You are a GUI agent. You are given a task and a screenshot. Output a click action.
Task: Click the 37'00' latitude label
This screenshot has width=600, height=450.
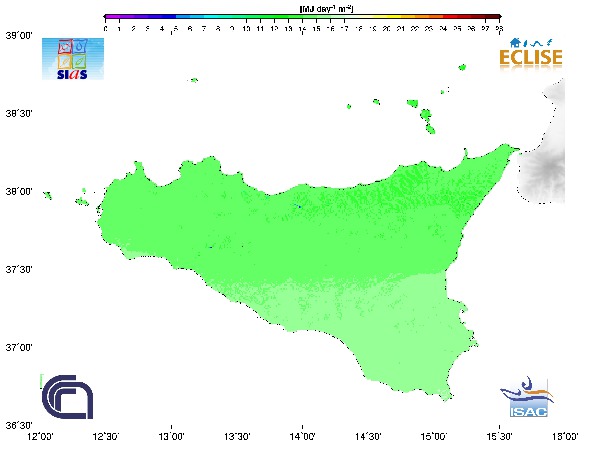coord(19,347)
